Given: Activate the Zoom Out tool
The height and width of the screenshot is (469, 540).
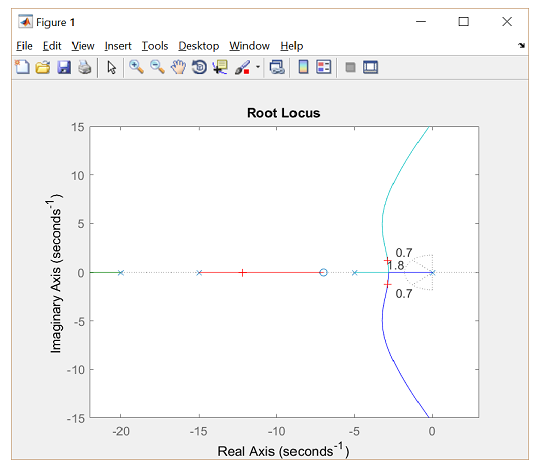Looking at the screenshot, I should tap(157, 67).
